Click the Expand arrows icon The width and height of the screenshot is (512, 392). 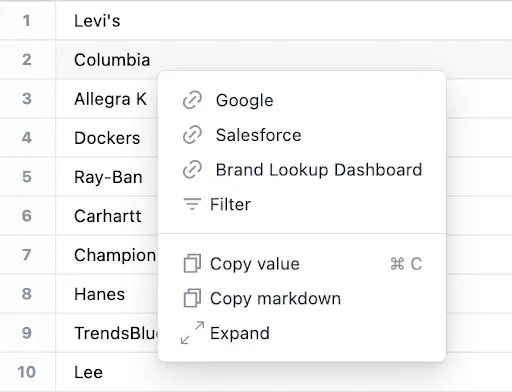(192, 333)
